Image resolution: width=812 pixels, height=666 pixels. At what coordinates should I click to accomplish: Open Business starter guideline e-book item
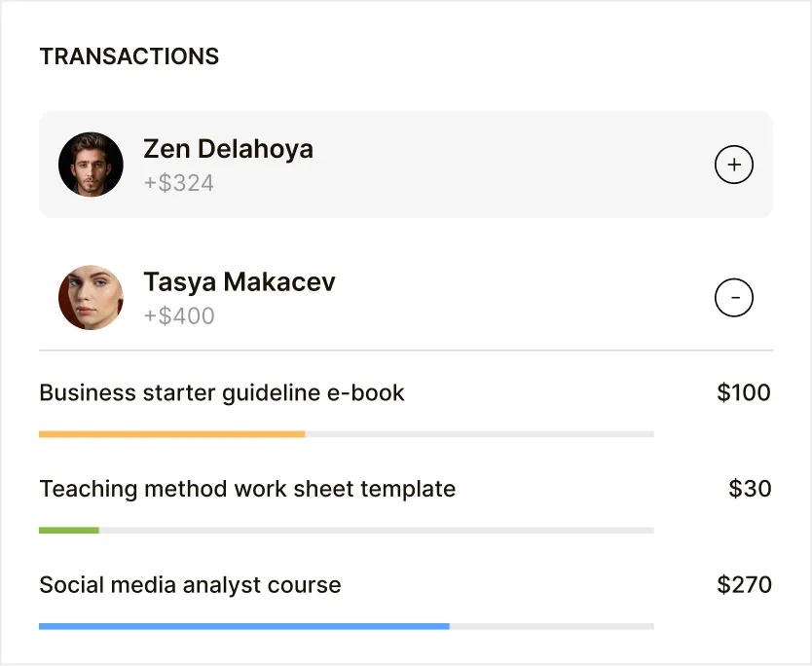pyautogui.click(x=222, y=393)
